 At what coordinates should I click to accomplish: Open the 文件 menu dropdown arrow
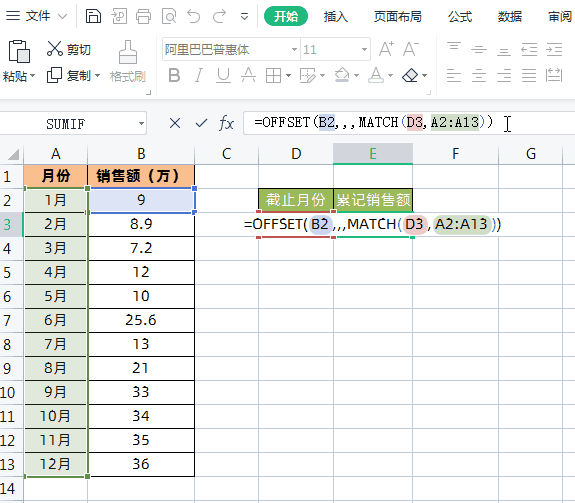(62, 16)
